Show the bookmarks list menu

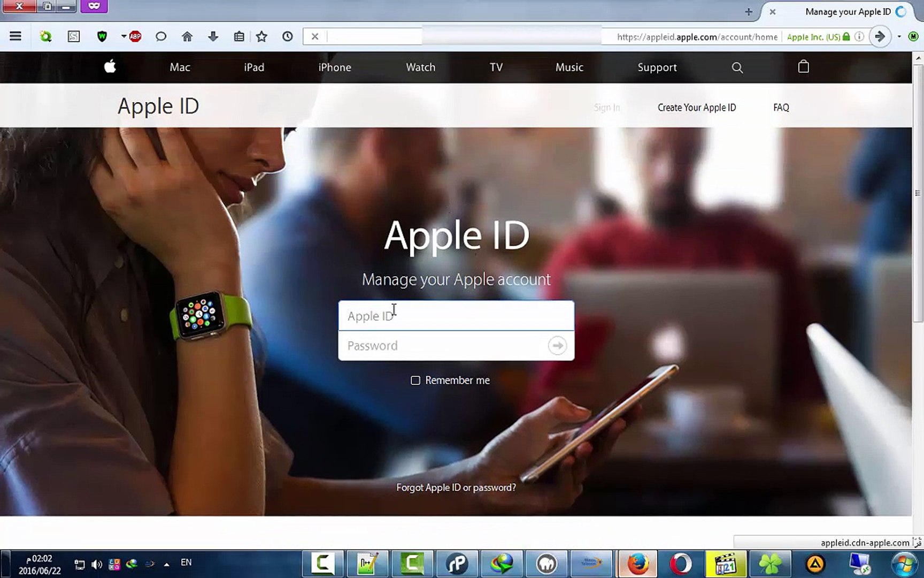(239, 36)
